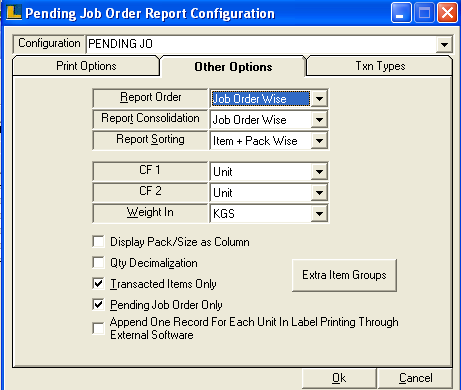The height and width of the screenshot is (390, 461).
Task: Enable Append One Record For Each Unit checkbox
Action: (98, 328)
